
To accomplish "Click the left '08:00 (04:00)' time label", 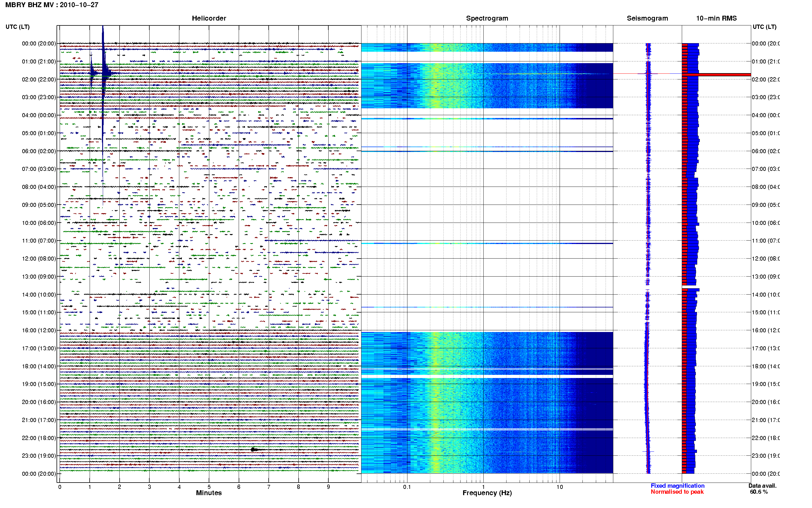I will 39,187.
